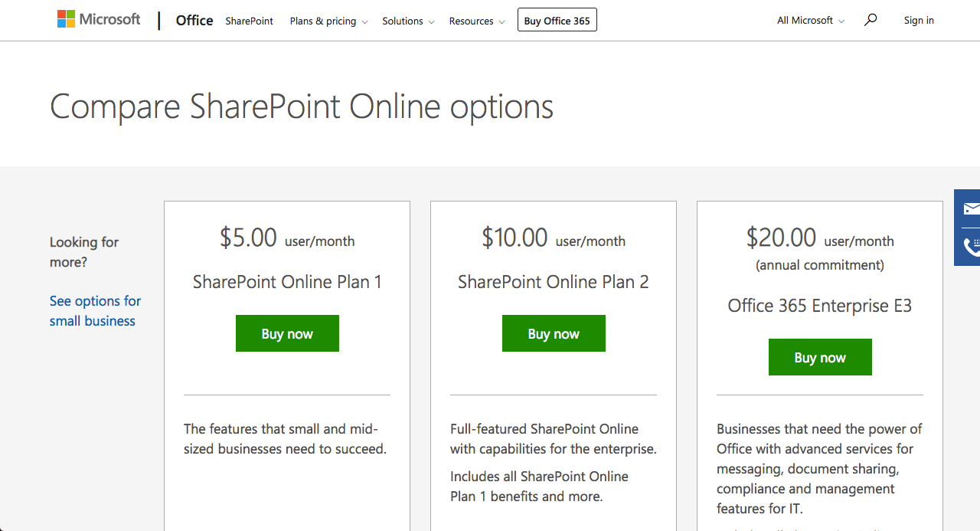The image size is (980, 531).
Task: Click the Resources chevron arrow
Action: pyautogui.click(x=504, y=21)
